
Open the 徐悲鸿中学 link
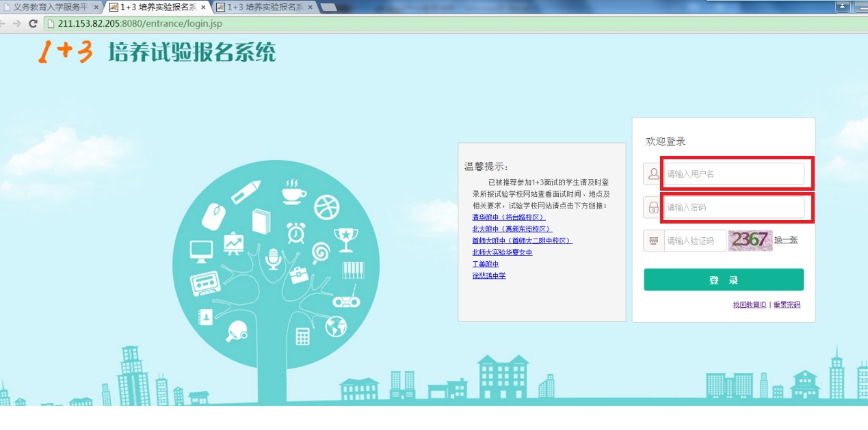pyautogui.click(x=488, y=276)
